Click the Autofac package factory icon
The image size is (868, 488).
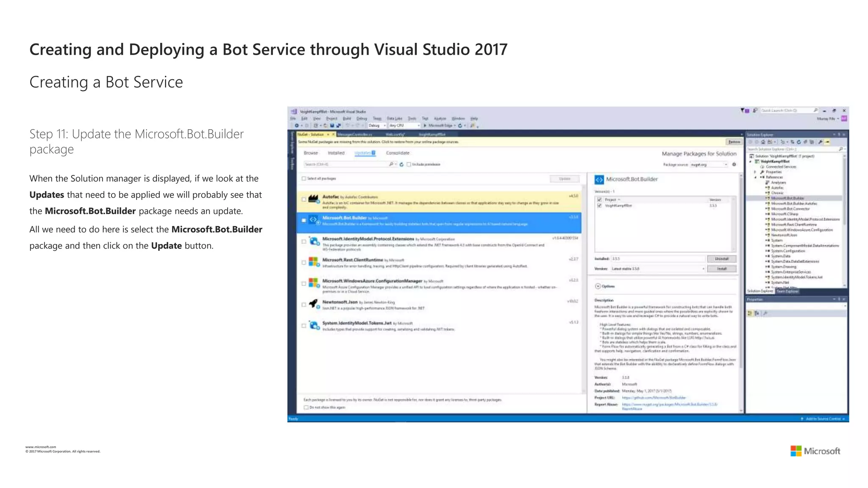click(x=313, y=199)
